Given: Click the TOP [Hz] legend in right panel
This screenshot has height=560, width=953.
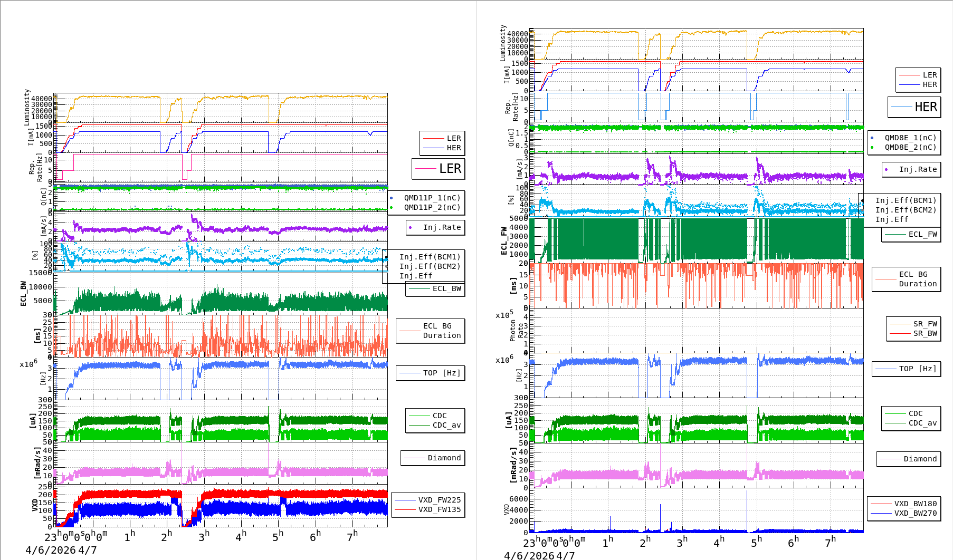Looking at the screenshot, I should coord(918,369).
